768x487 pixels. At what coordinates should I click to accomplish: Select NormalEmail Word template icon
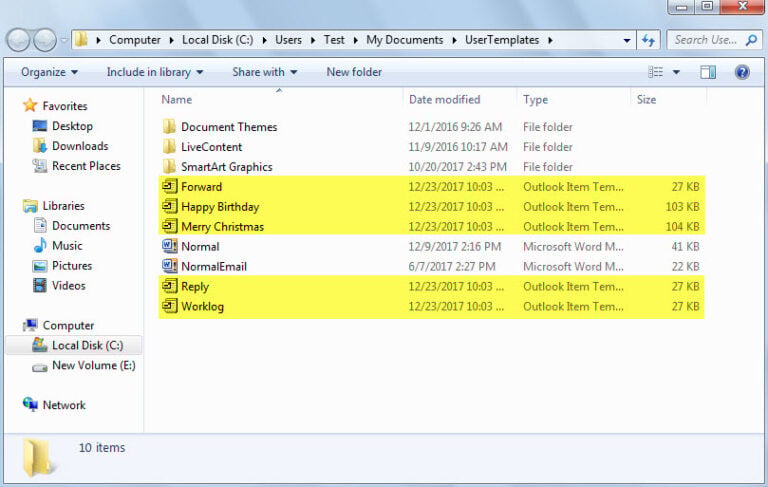(x=169, y=266)
